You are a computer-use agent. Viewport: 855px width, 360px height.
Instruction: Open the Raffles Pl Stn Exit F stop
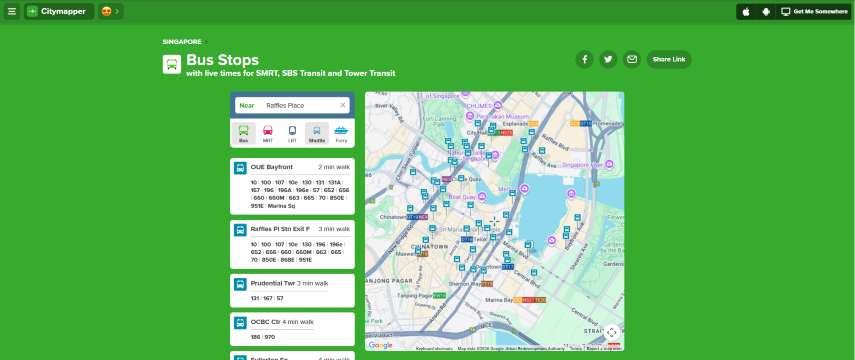[292, 244]
